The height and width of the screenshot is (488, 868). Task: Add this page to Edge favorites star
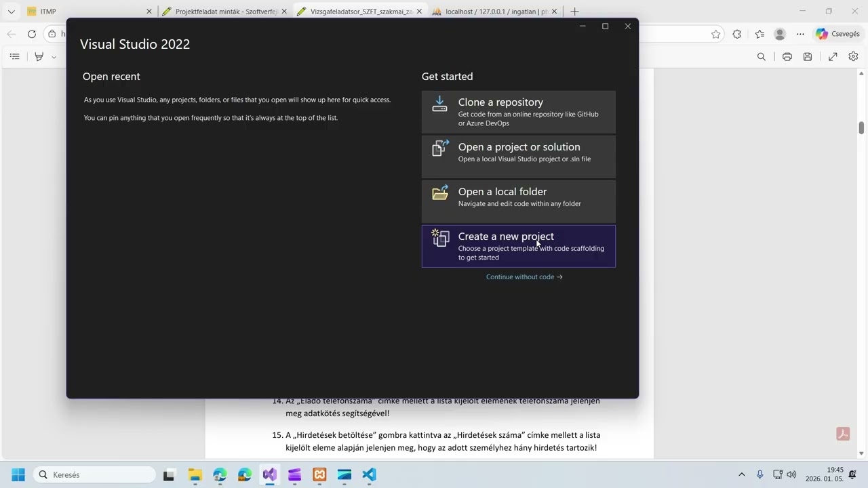pos(716,34)
